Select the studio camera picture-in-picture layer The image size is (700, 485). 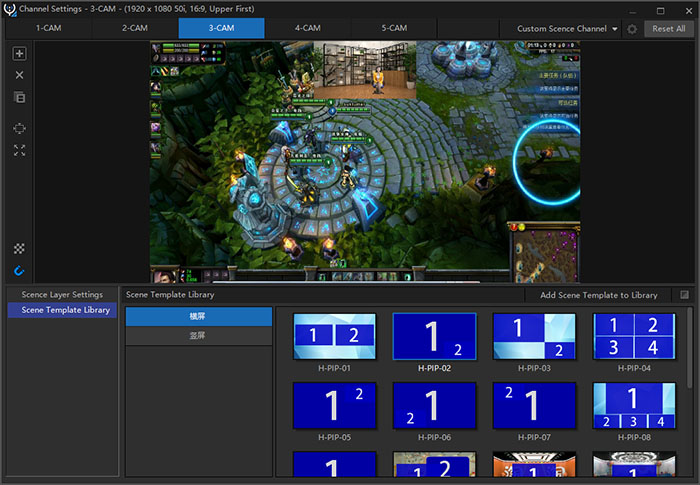point(365,70)
